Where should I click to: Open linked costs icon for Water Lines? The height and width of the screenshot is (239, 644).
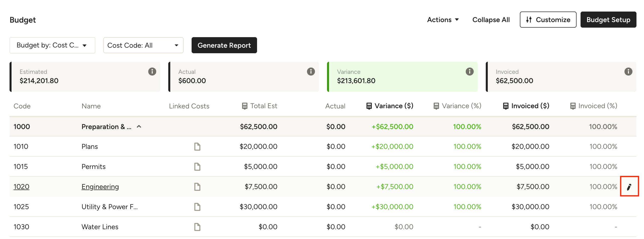(197, 227)
